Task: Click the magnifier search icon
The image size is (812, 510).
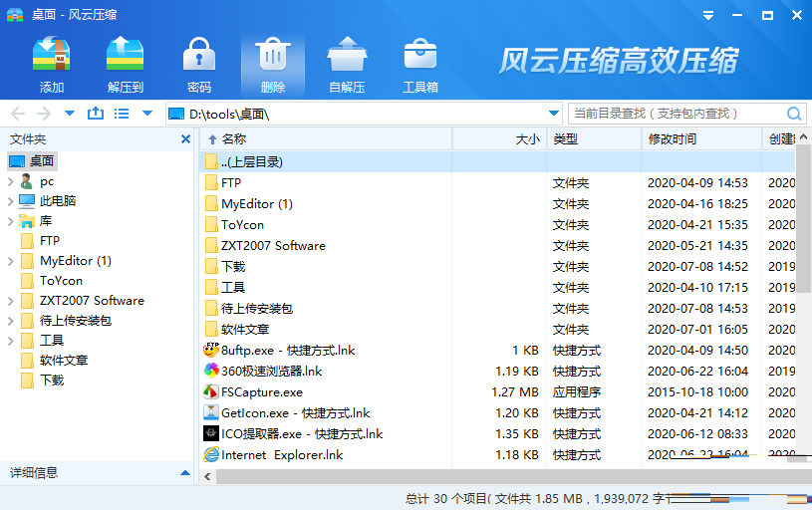Action: point(794,114)
